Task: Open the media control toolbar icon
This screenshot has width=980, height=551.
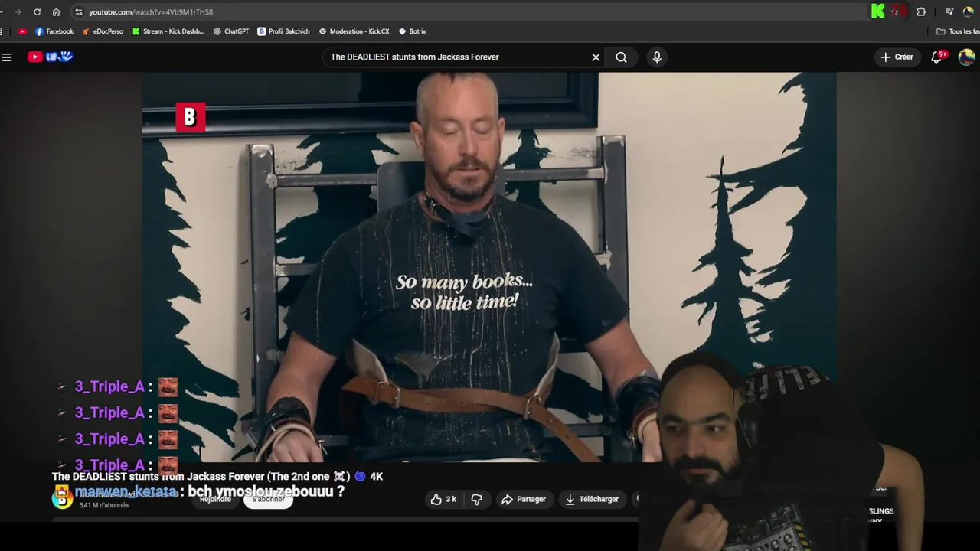Action: point(949,11)
